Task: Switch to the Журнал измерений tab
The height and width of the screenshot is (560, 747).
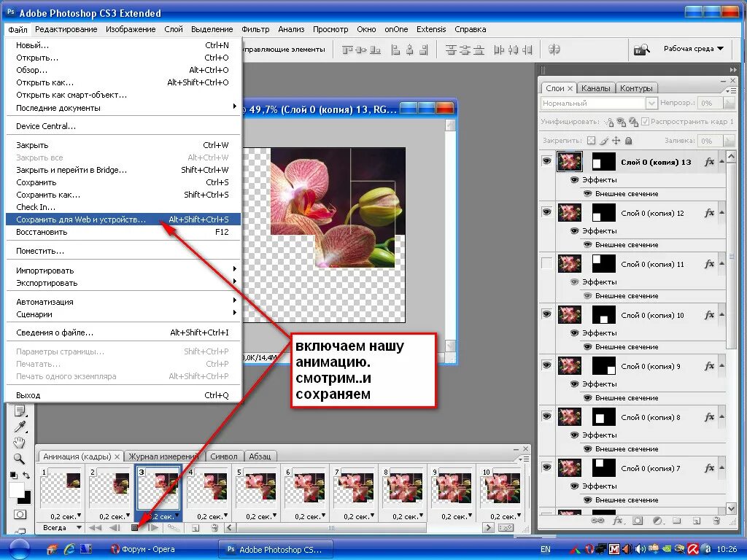Action: pyautogui.click(x=163, y=456)
